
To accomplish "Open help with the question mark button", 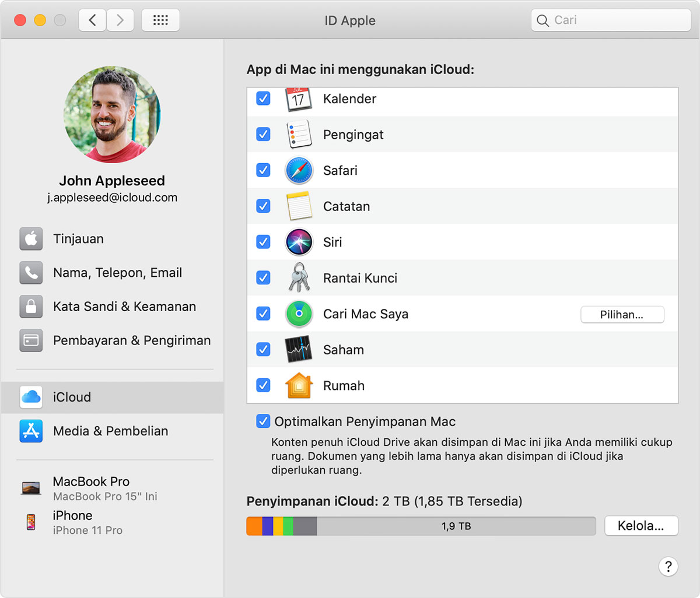I will [668, 566].
